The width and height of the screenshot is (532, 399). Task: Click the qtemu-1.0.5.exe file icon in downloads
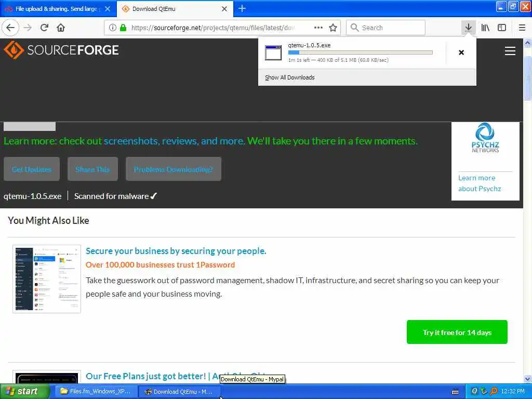pyautogui.click(x=273, y=52)
